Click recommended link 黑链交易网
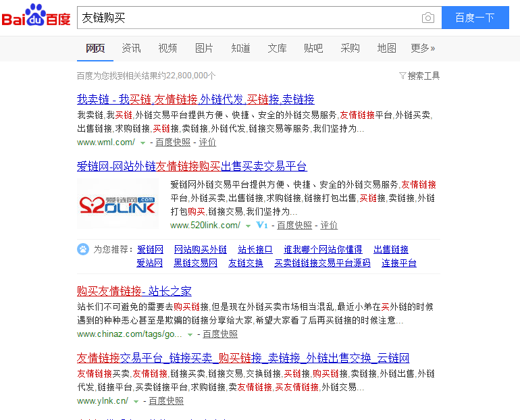 pos(195,263)
